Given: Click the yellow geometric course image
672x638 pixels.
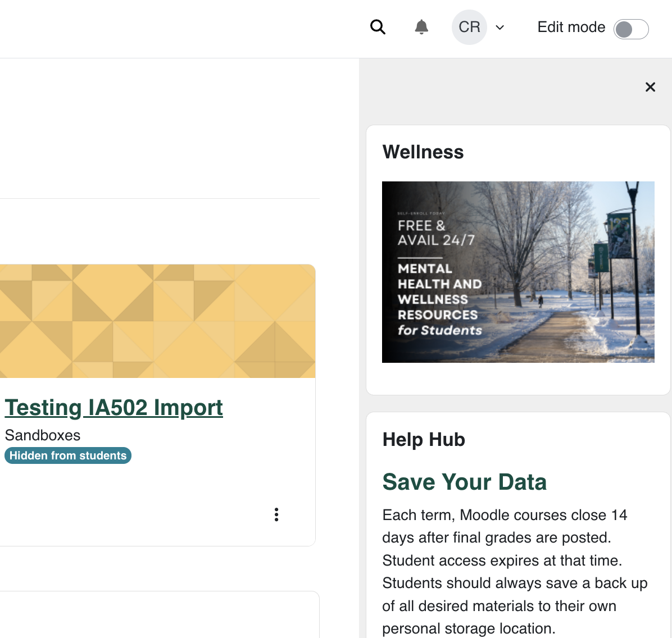Looking at the screenshot, I should 157,321.
